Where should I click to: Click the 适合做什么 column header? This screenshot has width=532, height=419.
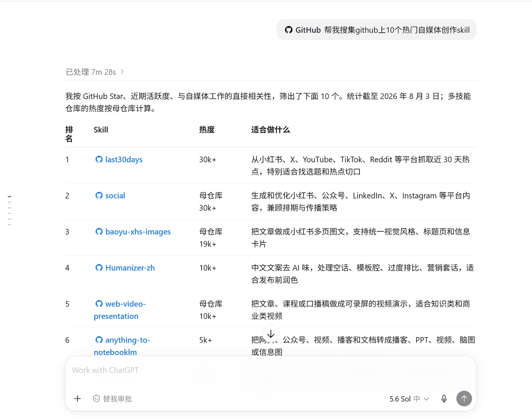271,130
